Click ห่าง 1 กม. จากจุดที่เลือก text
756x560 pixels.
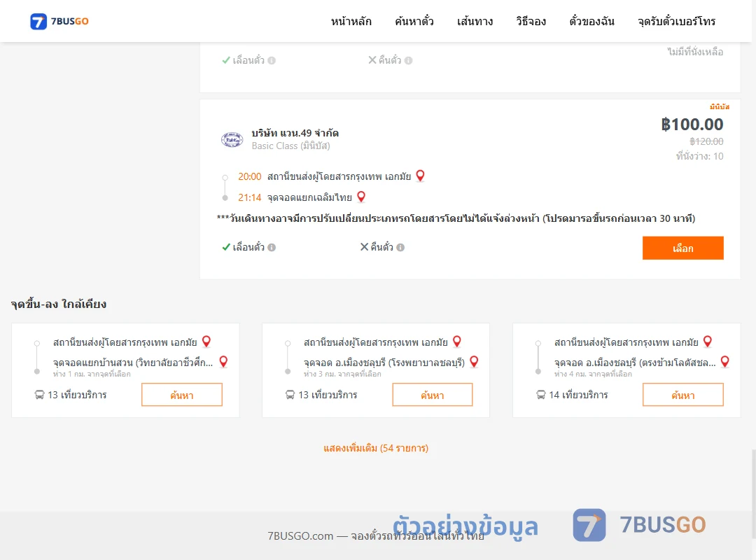(92, 374)
